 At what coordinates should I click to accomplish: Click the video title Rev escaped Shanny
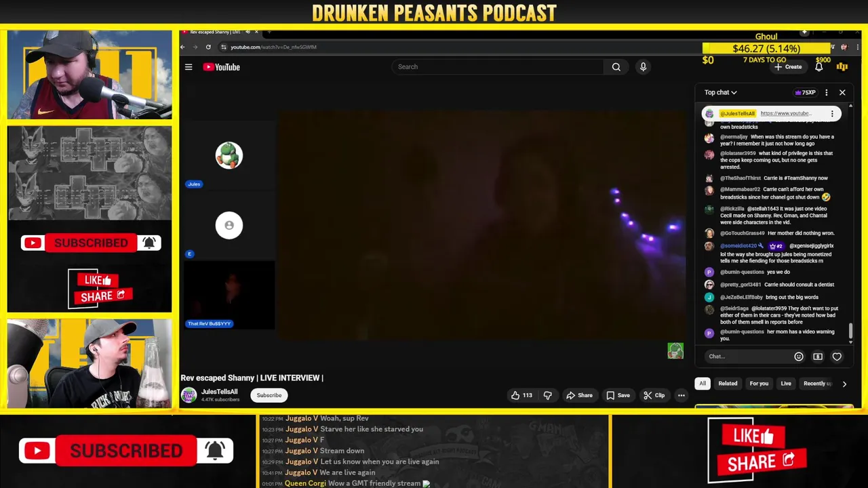(252, 378)
